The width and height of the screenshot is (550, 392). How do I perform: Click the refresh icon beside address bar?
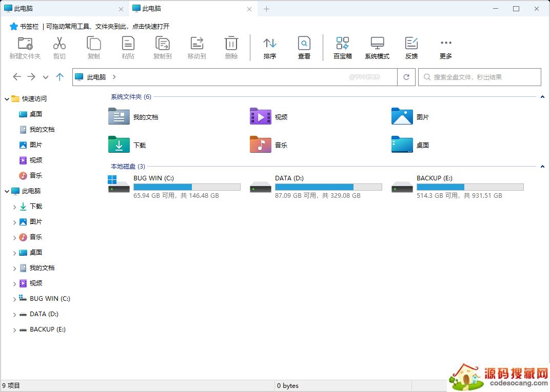tap(406, 77)
